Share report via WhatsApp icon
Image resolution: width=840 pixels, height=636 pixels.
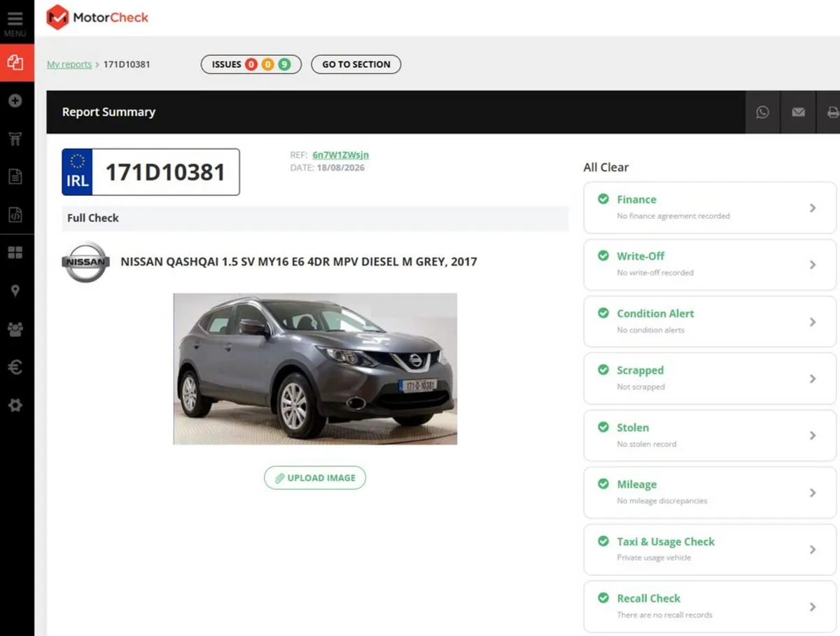point(762,112)
